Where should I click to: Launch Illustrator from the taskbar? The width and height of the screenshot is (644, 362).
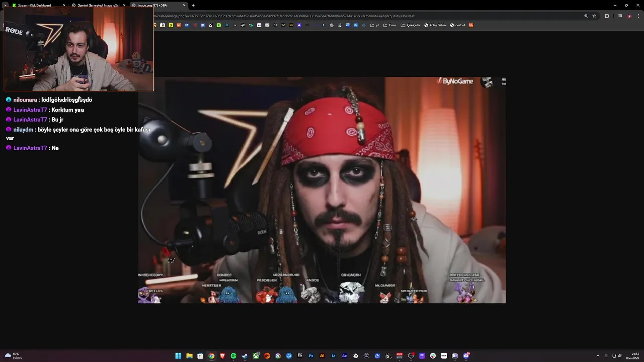point(322,356)
